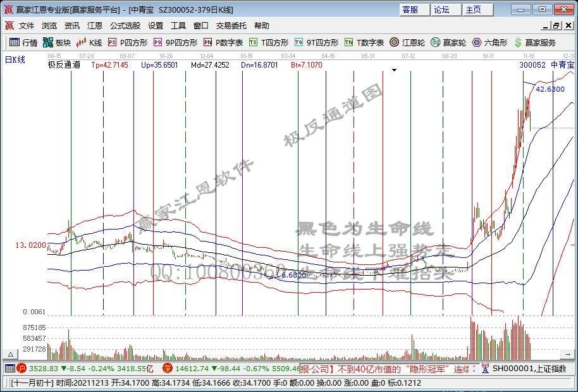Click the 时间:20211213 status text
The height and width of the screenshot is (392, 578).
click(83, 383)
